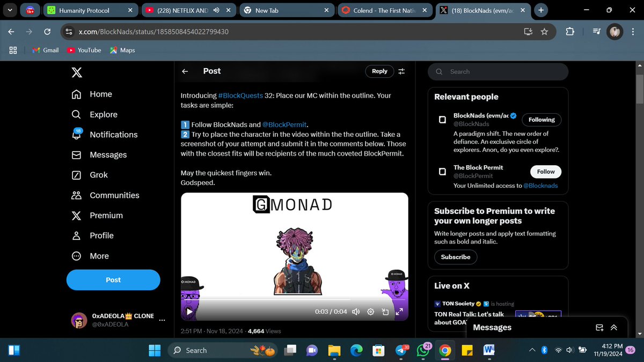
Task: Open the More options menu item
Action: pos(90,256)
